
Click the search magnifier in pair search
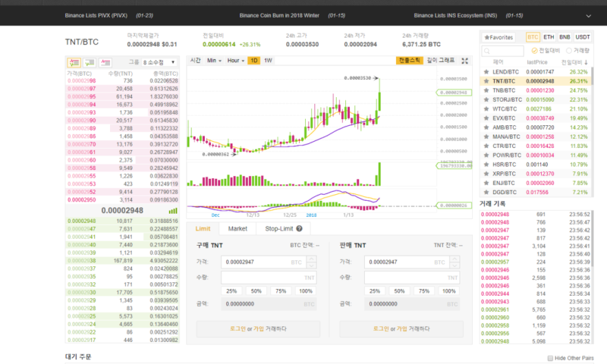pyautogui.click(x=487, y=51)
